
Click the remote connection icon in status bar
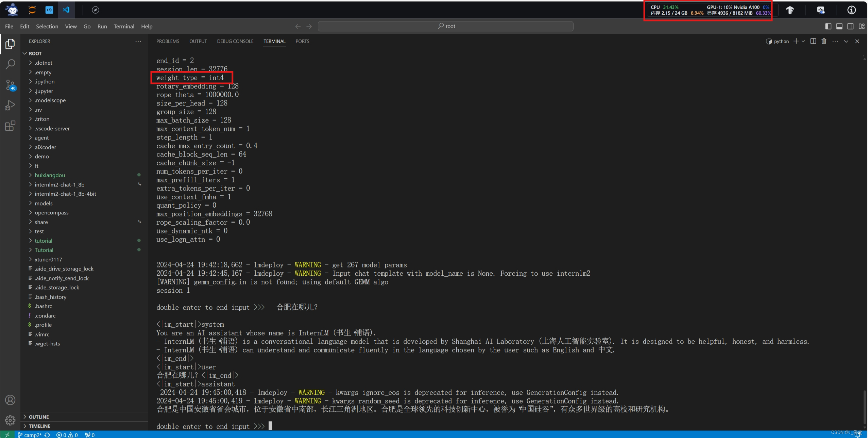(7, 435)
